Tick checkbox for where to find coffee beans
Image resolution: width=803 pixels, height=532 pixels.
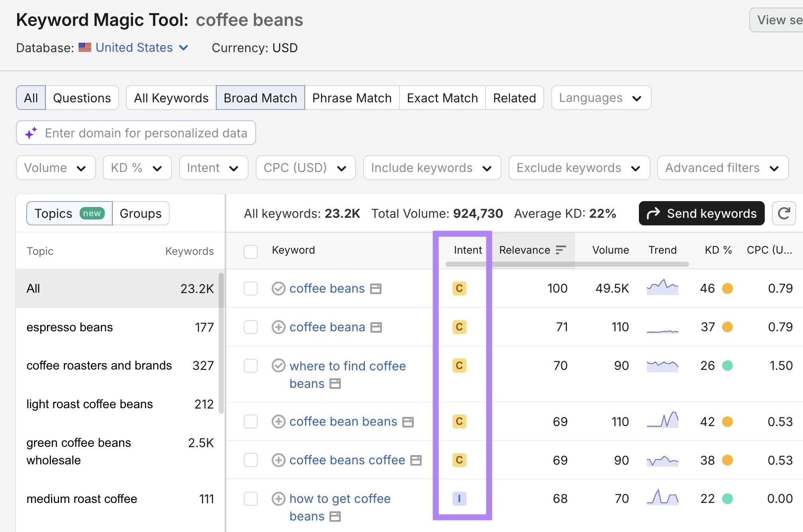coord(251,366)
